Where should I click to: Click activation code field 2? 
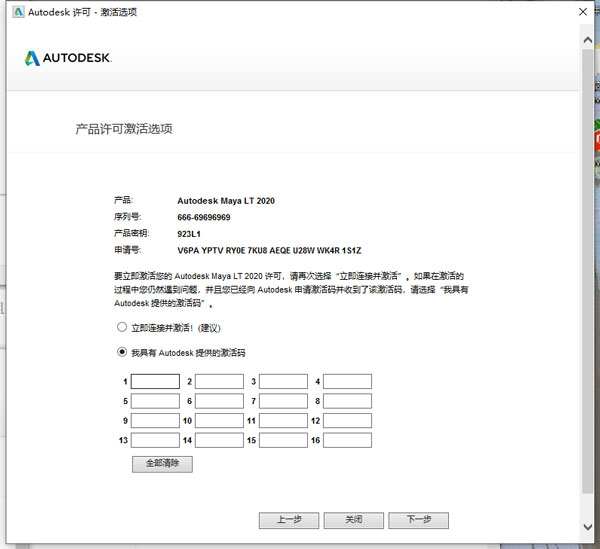coord(219,381)
